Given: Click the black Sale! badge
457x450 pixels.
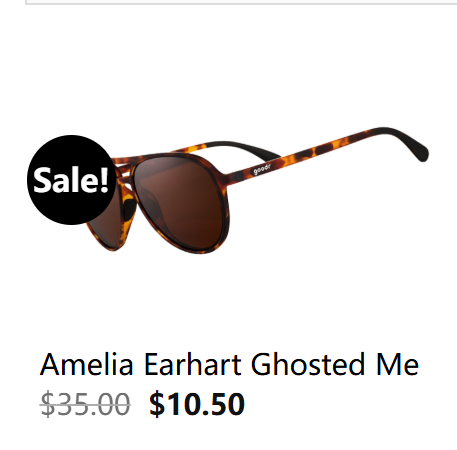Looking at the screenshot, I should [x=71, y=180].
